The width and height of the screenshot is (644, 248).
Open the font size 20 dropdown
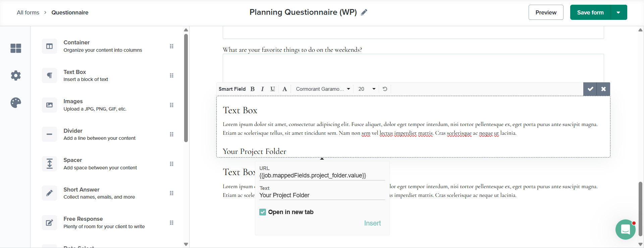tap(367, 89)
